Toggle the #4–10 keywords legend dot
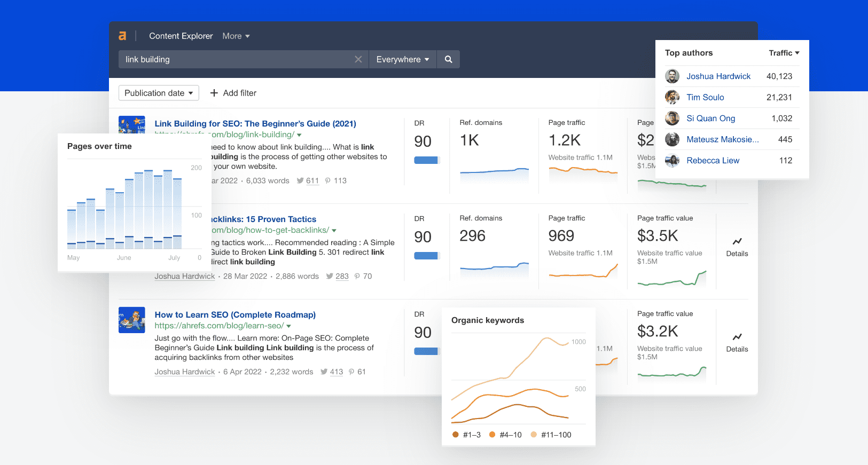 [x=492, y=435]
